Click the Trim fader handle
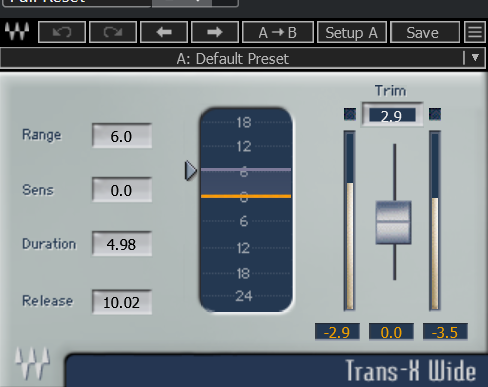488x387 pixels. point(393,222)
